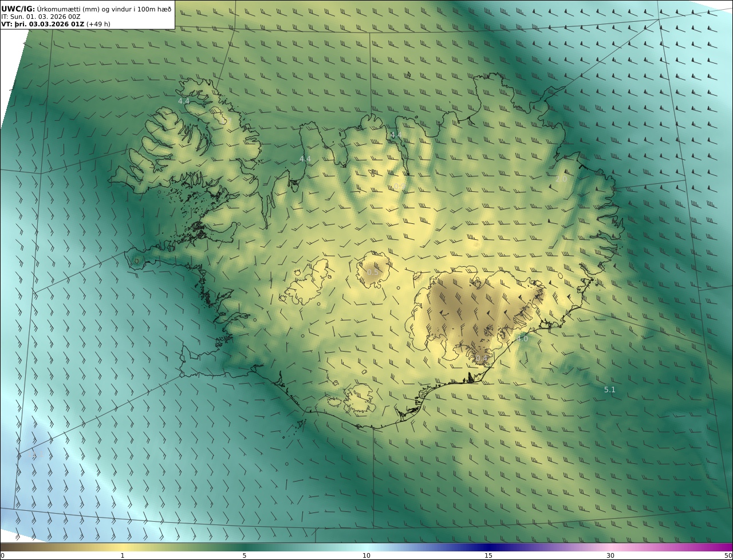The image size is (733, 560).
Task: Click the '0' tick on the colour scale
Action: click(2, 555)
